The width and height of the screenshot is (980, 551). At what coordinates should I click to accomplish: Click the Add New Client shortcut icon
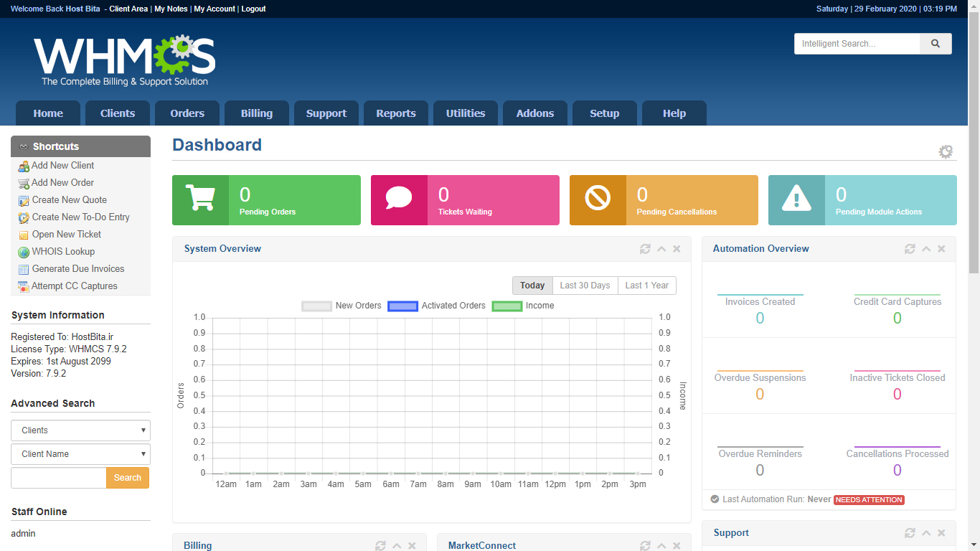[x=24, y=166]
